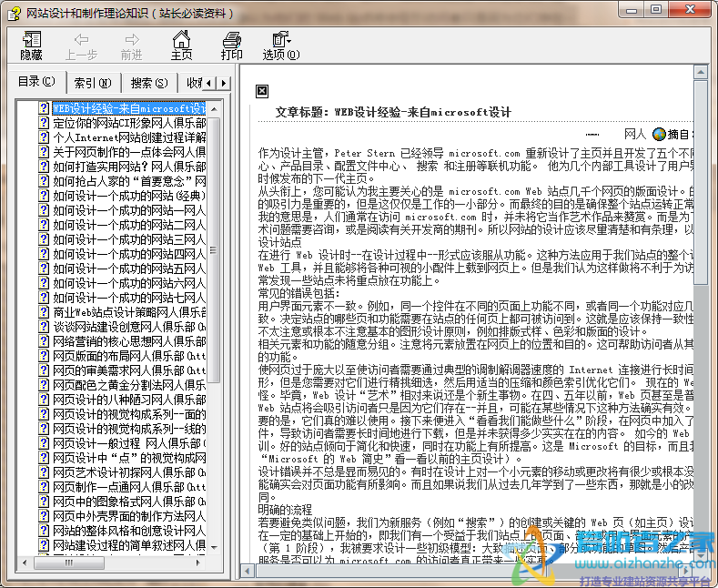Image resolution: width=718 pixels, height=588 pixels.
Task: Click help icon beside 网页中的图象格式
Action: tap(44, 502)
